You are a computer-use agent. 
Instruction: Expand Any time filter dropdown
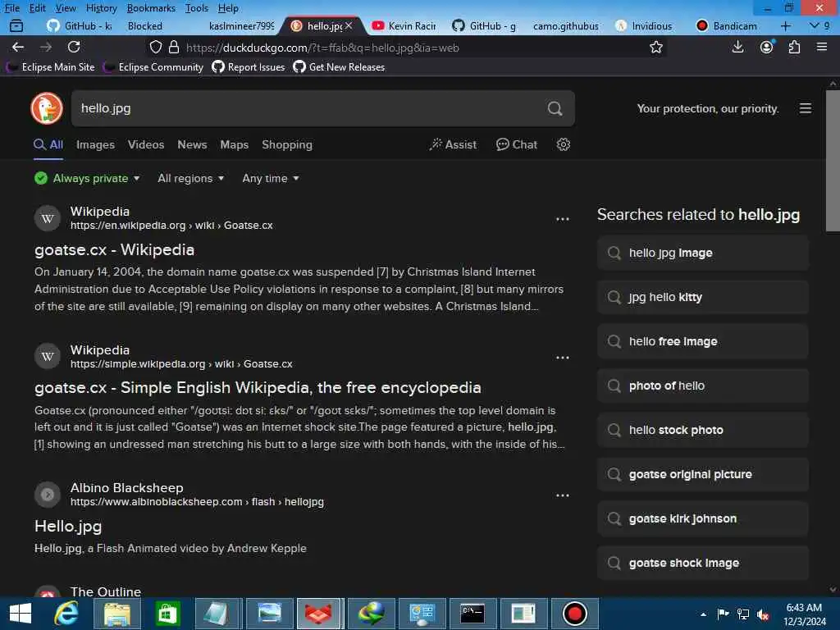click(271, 178)
